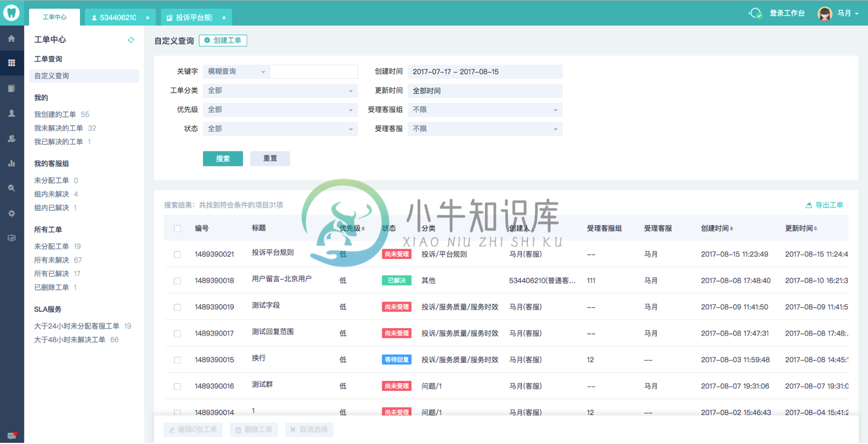Viewport: 868px width, 444px height.
Task: Click the 已解决 status tag
Action: pyautogui.click(x=397, y=281)
